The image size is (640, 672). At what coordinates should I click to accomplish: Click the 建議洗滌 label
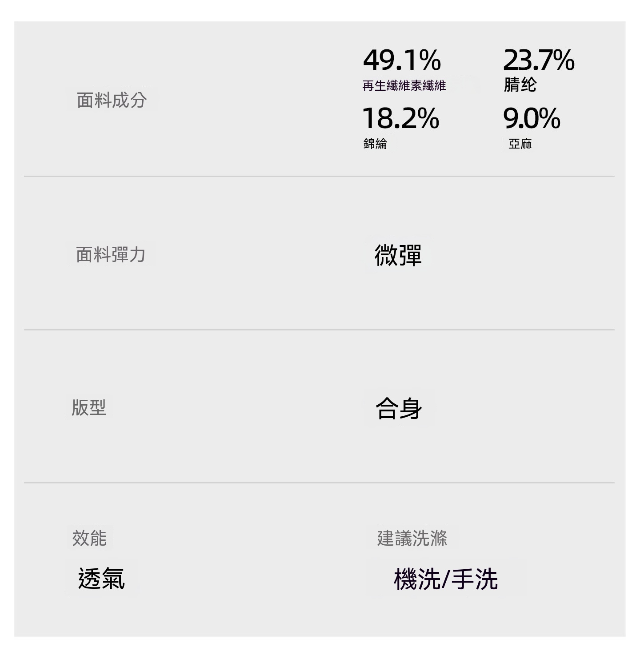coord(412,538)
